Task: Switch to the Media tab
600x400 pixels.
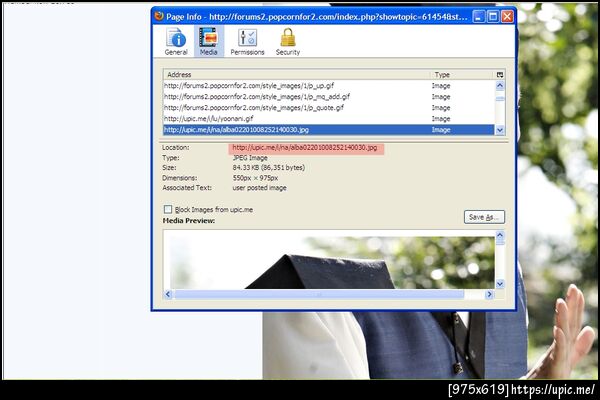Action: click(209, 42)
